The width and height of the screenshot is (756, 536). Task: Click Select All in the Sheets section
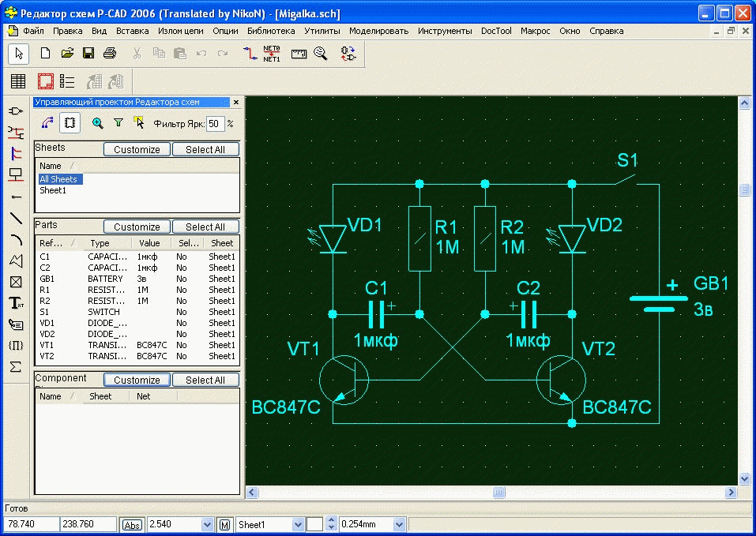click(x=205, y=150)
